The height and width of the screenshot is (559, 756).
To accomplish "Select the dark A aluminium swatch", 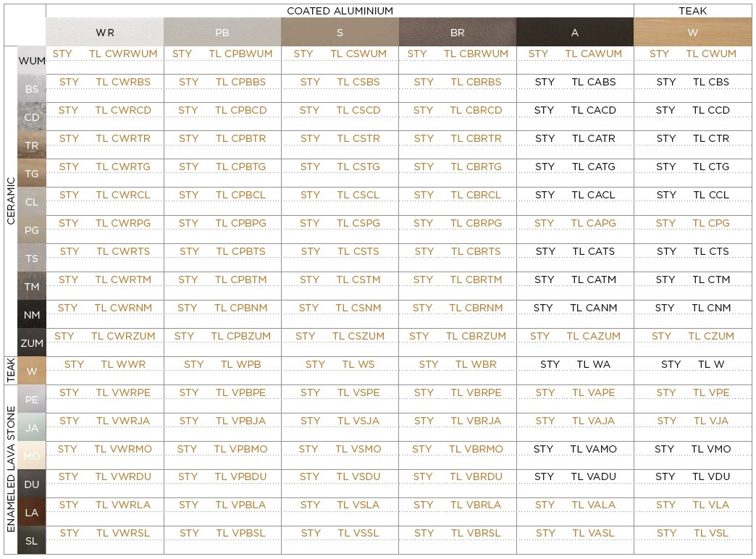I will (575, 32).
